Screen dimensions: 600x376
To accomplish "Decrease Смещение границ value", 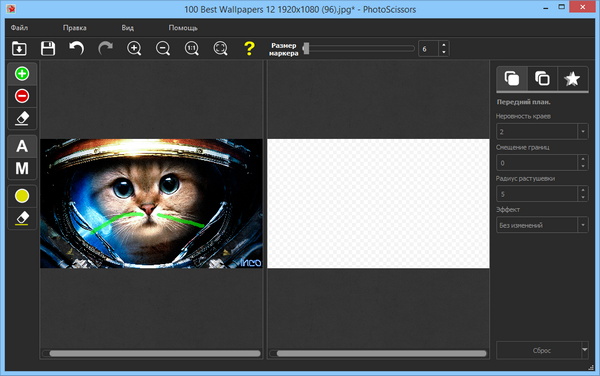I will (583, 166).
